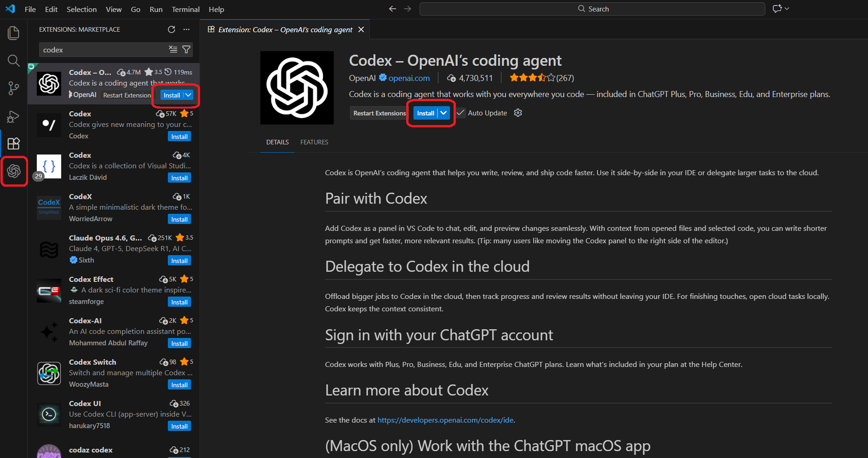The image size is (868, 458).
Task: Click the codex extension search field
Action: 105,50
